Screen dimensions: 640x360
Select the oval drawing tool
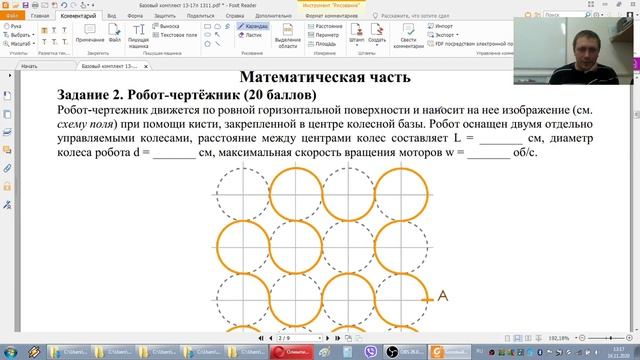[x=208, y=35]
